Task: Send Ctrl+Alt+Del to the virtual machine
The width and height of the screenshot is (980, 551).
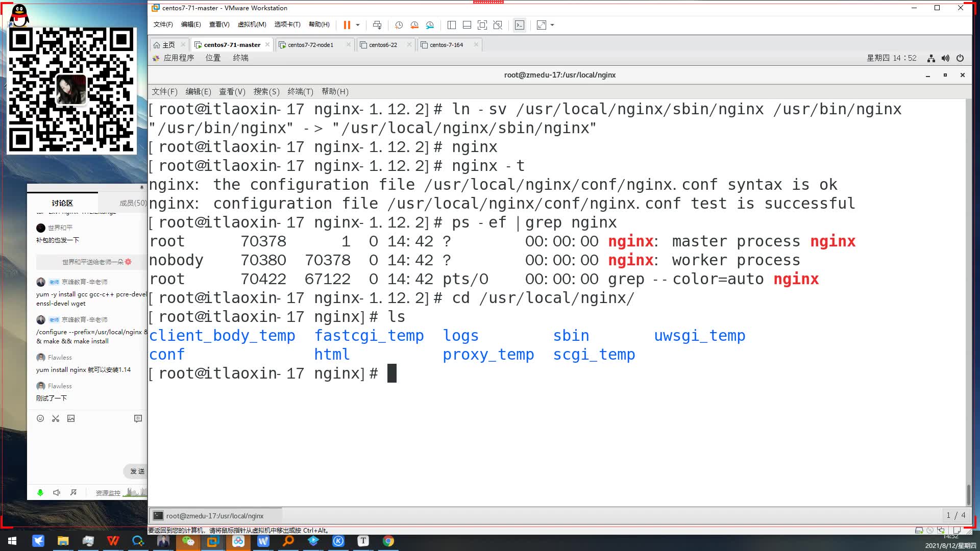Action: pos(377,25)
